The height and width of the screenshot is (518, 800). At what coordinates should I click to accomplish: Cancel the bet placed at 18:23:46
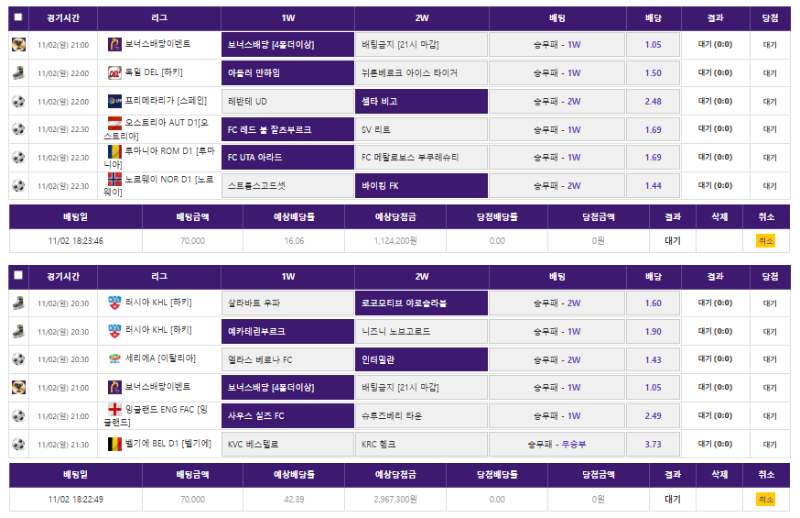click(765, 241)
